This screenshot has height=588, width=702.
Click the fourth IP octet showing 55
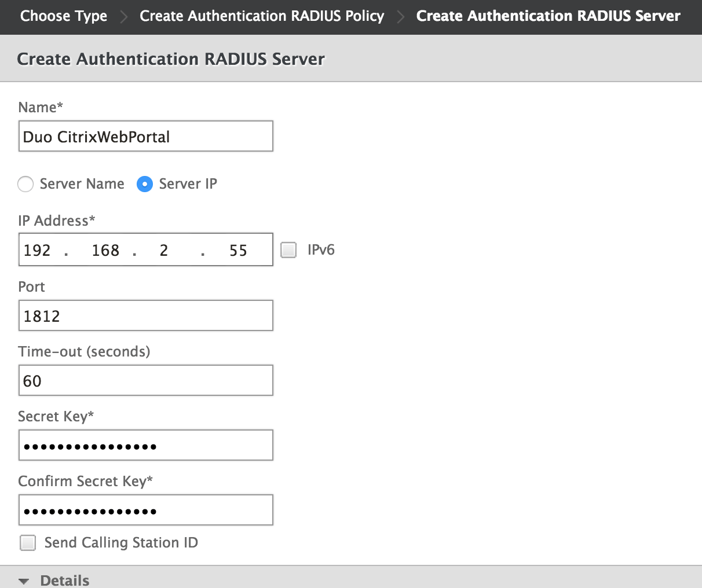[x=238, y=250]
